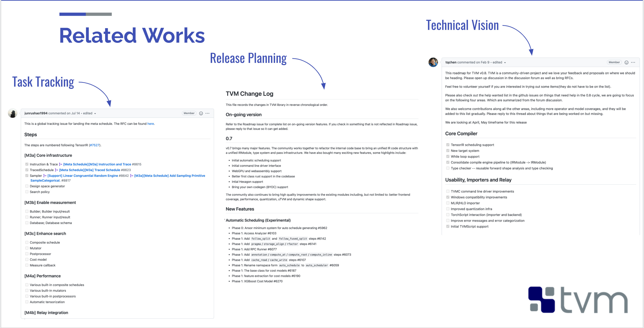Click the junrushao1994 username link
Screen dimensions: 644x328
point(36,113)
